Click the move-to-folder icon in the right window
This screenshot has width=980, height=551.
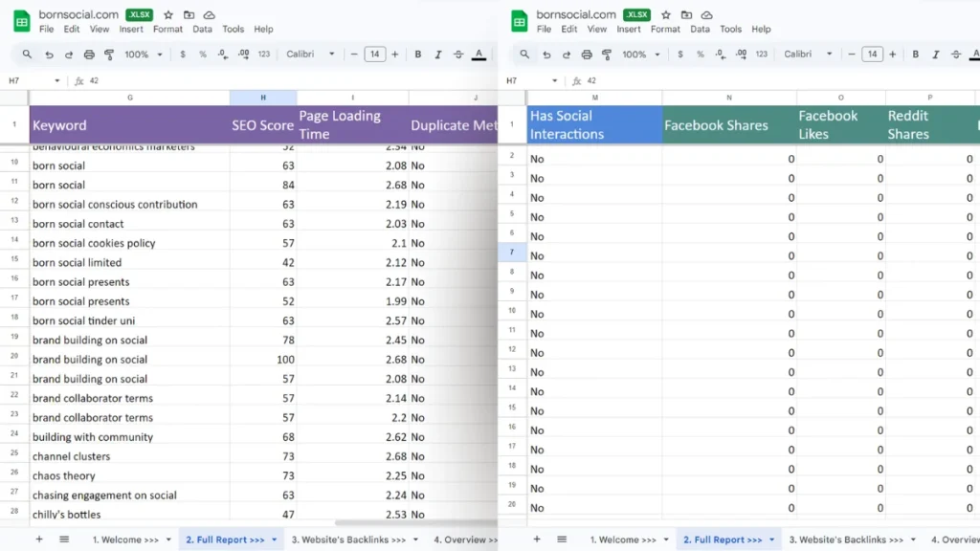coord(686,15)
